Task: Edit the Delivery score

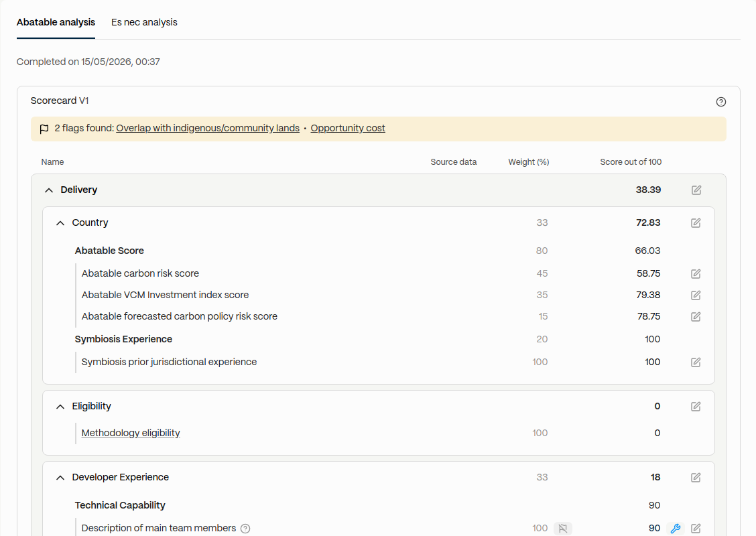Action: [696, 190]
